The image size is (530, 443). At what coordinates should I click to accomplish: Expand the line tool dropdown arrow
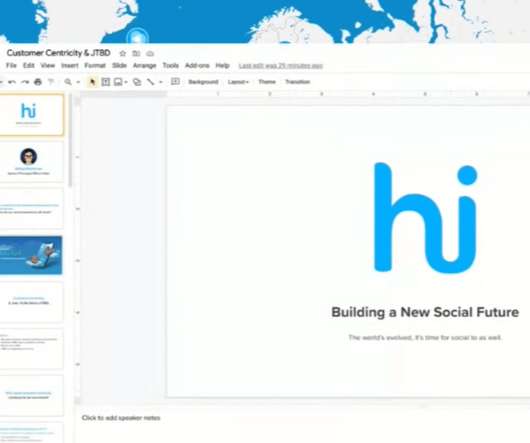click(161, 82)
